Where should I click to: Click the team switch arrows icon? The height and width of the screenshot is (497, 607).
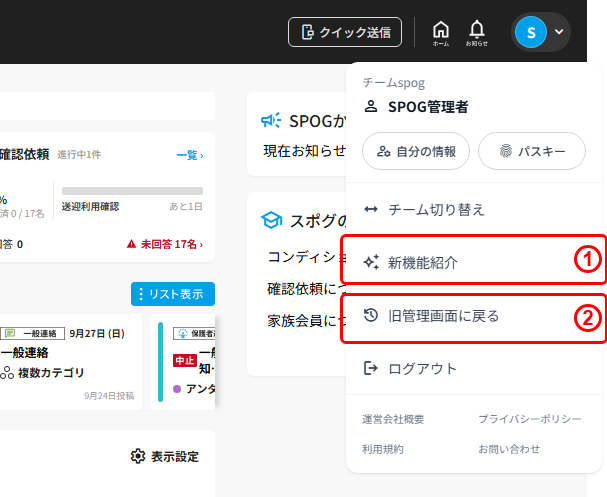click(371, 209)
